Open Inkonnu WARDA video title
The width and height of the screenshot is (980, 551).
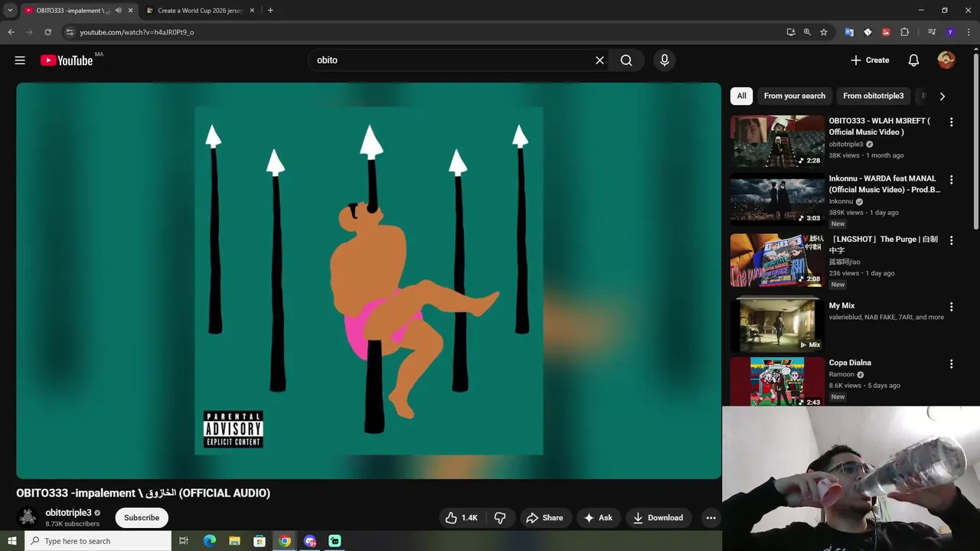[x=884, y=184]
